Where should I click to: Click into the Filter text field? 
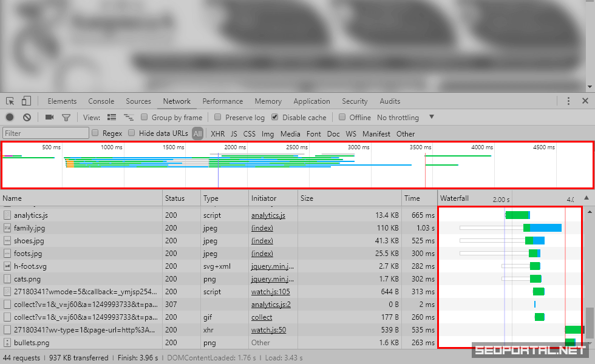pos(46,133)
